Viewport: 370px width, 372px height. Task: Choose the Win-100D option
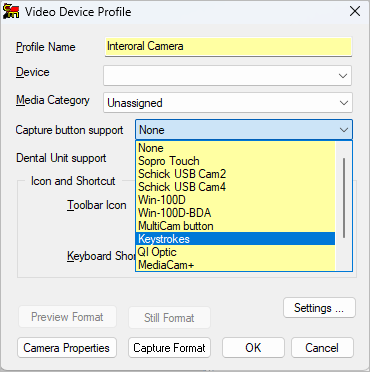coord(235,200)
